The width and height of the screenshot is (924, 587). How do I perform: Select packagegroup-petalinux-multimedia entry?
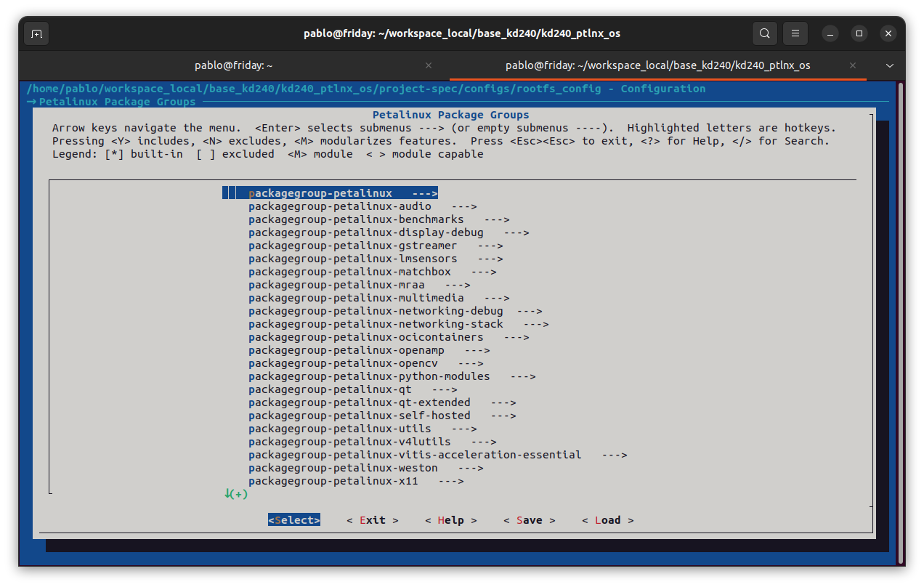tap(379, 298)
